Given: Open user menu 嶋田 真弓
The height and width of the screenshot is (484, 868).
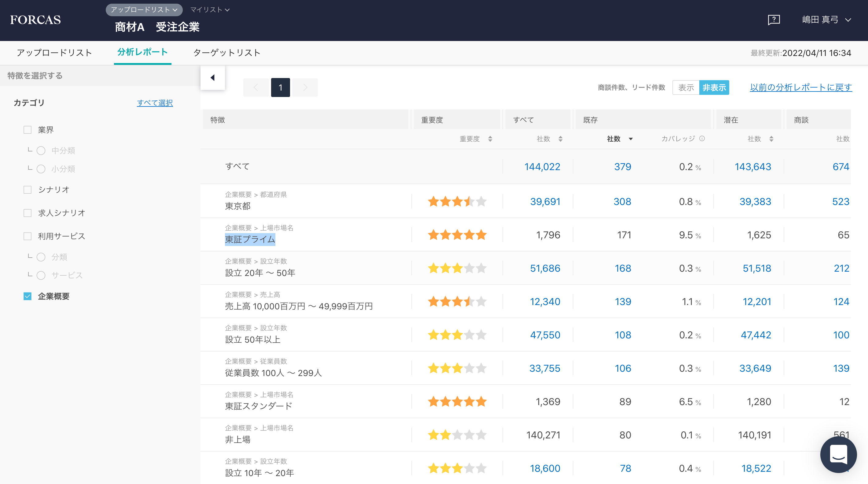Looking at the screenshot, I should pos(826,20).
